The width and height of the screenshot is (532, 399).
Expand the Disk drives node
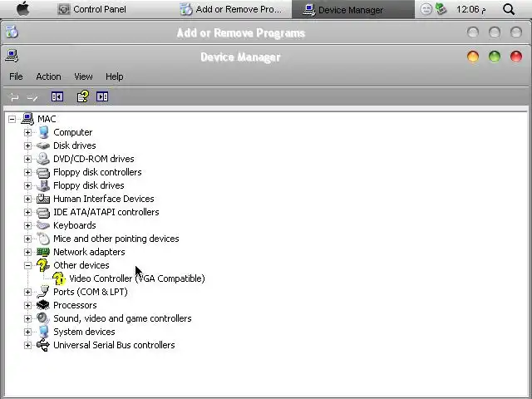27,145
